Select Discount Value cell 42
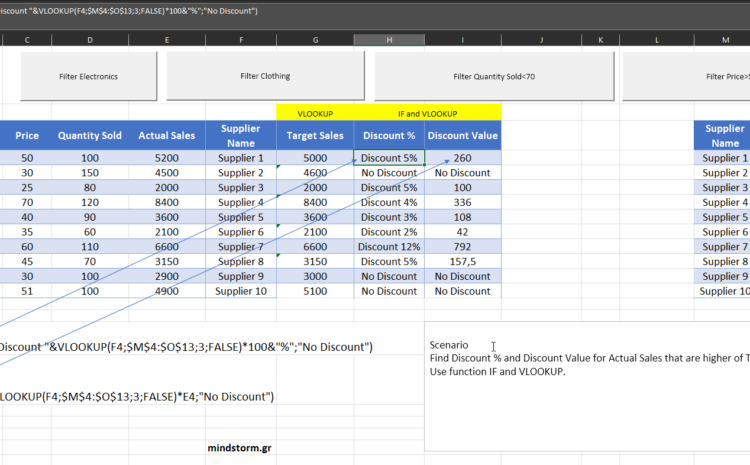Image resolution: width=750 pixels, height=465 pixels. [x=463, y=232]
